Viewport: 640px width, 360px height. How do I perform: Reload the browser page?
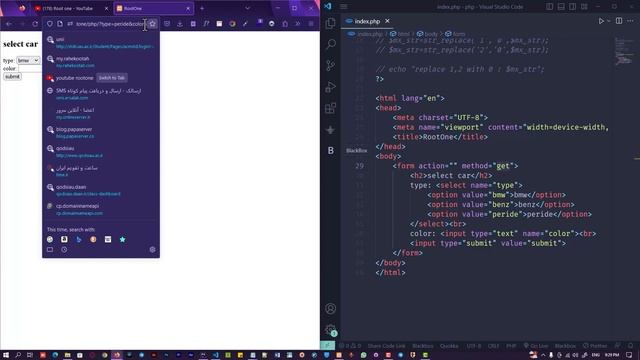pyautogui.click(x=35, y=24)
